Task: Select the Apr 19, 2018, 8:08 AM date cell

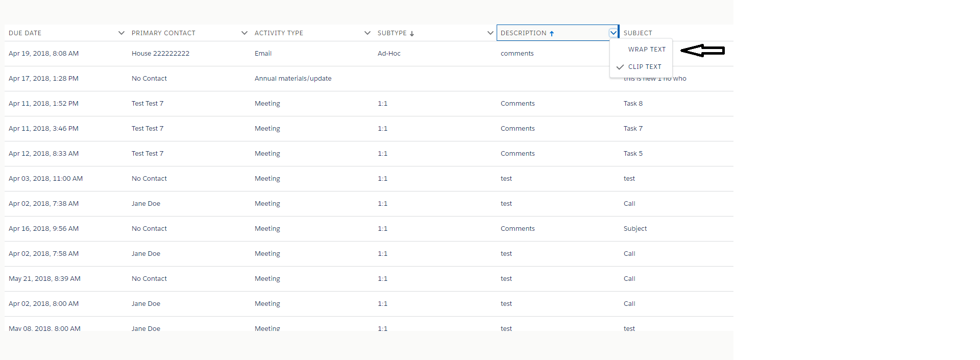Action: tap(43, 54)
